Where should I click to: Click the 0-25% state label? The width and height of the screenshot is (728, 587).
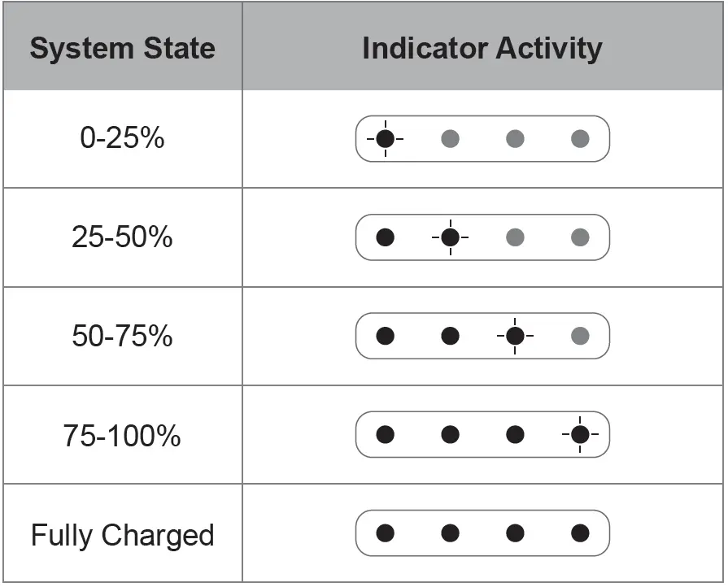tap(123, 139)
